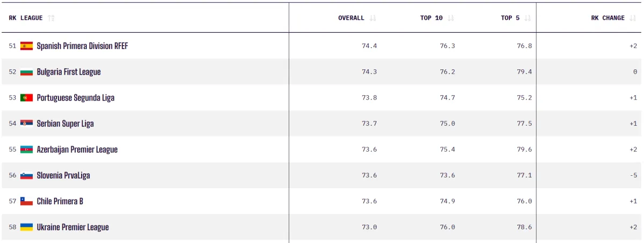The height and width of the screenshot is (243, 644).
Task: Open Bulgaria First League link
Action: pyautogui.click(x=69, y=72)
